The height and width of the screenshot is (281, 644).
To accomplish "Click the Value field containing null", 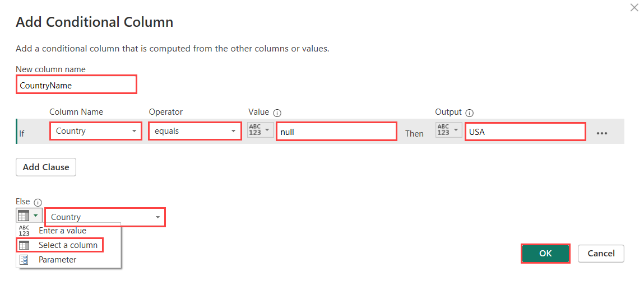I will (x=336, y=132).
